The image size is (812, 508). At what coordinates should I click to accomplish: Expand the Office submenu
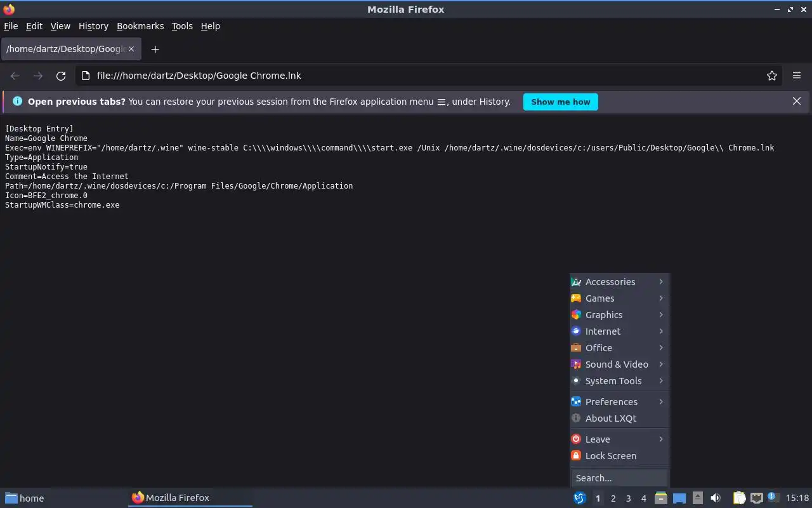(x=619, y=348)
